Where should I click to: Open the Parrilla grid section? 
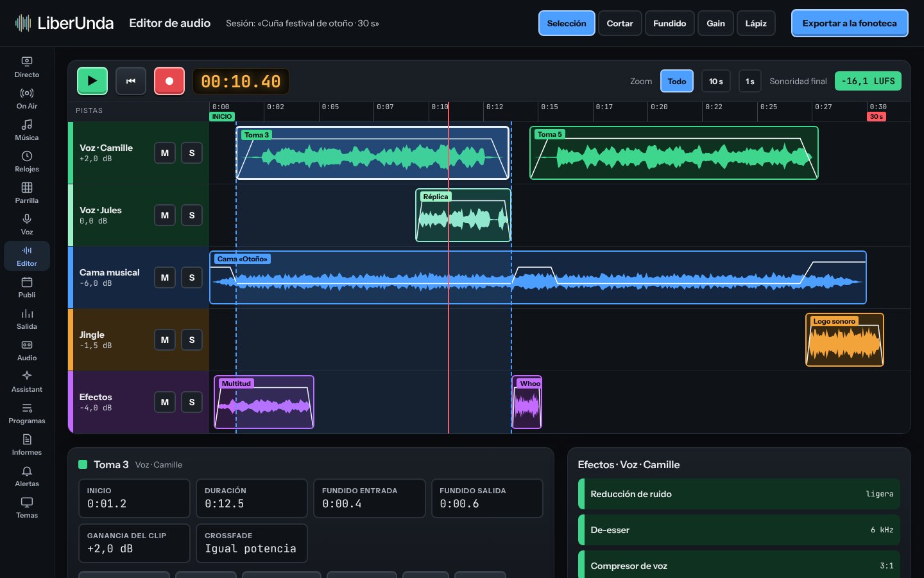click(27, 193)
